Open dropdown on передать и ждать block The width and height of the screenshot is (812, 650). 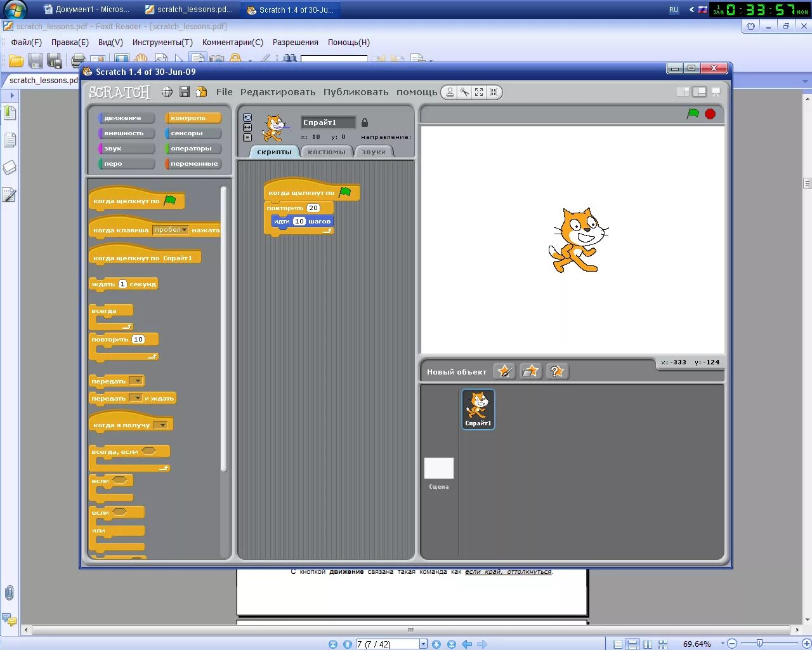point(136,398)
